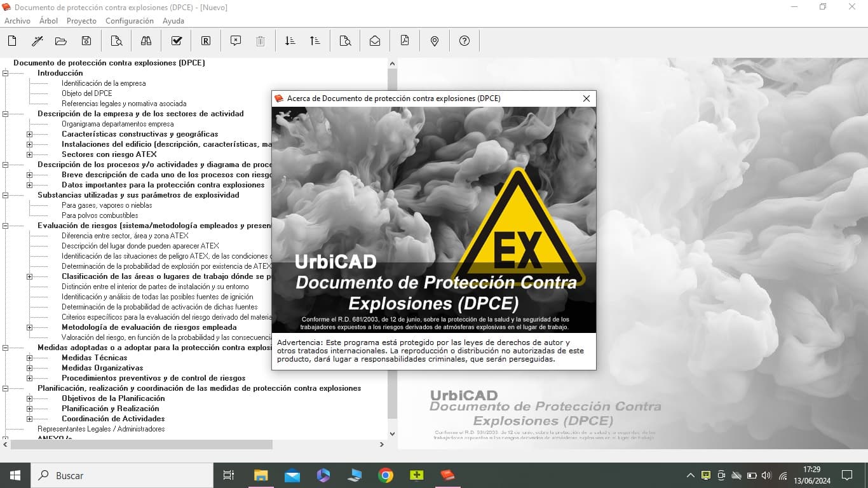Click the Windows Start button
868x488 pixels.
[x=15, y=475]
